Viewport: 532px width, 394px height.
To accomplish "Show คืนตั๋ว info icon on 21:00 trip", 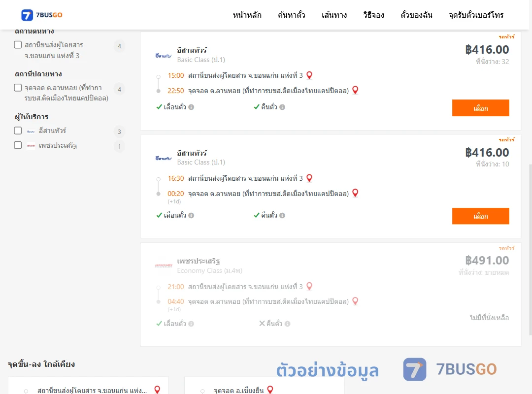I will 287,324.
